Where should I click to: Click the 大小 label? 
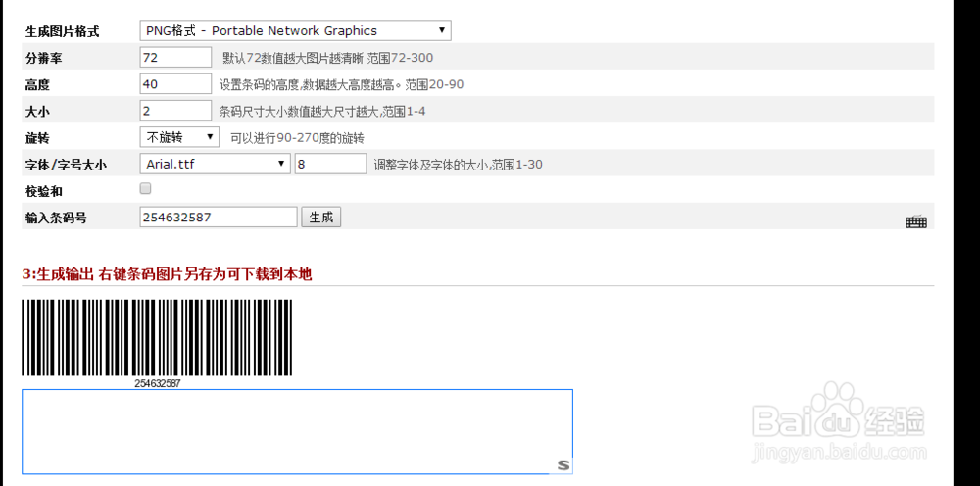tap(37, 112)
